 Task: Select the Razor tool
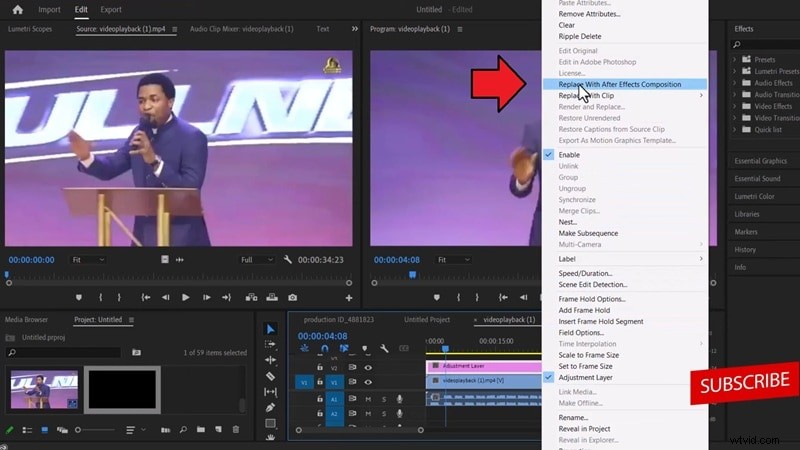pos(270,376)
